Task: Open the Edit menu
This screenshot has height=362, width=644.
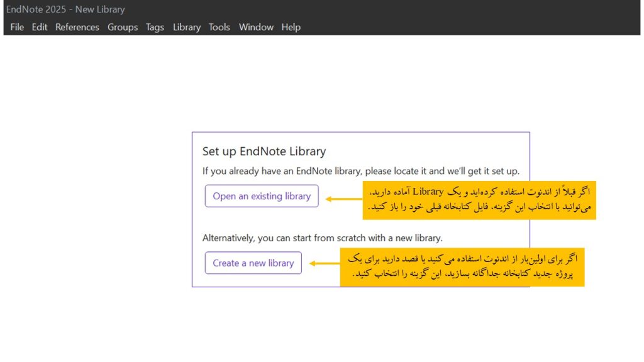Action: 40,27
